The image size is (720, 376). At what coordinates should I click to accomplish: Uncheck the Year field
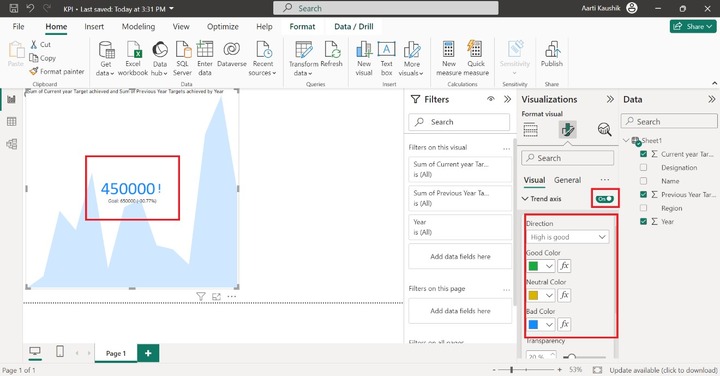click(643, 221)
